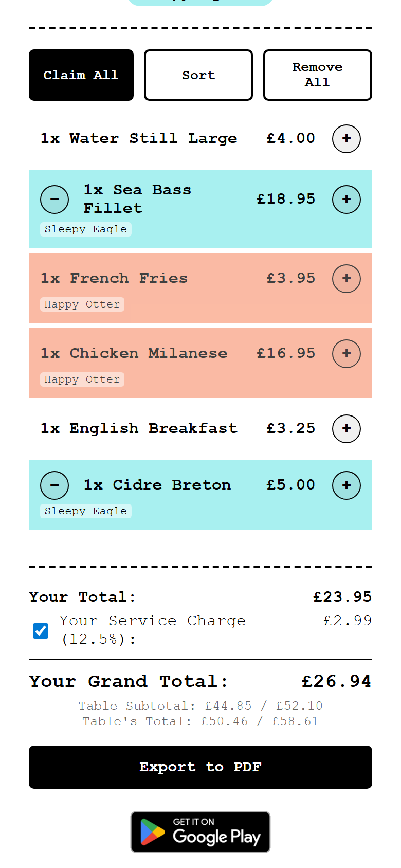Add French Fries with plus icon
Viewport: 401px width, 868px height.
click(x=347, y=279)
